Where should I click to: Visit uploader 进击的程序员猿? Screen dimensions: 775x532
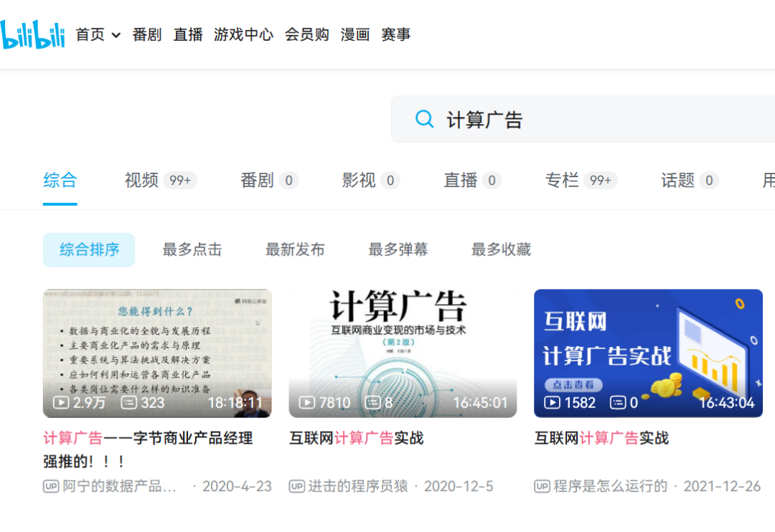(x=358, y=487)
